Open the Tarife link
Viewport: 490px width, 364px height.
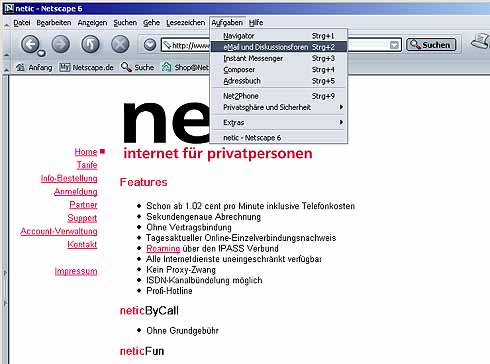coord(87,165)
